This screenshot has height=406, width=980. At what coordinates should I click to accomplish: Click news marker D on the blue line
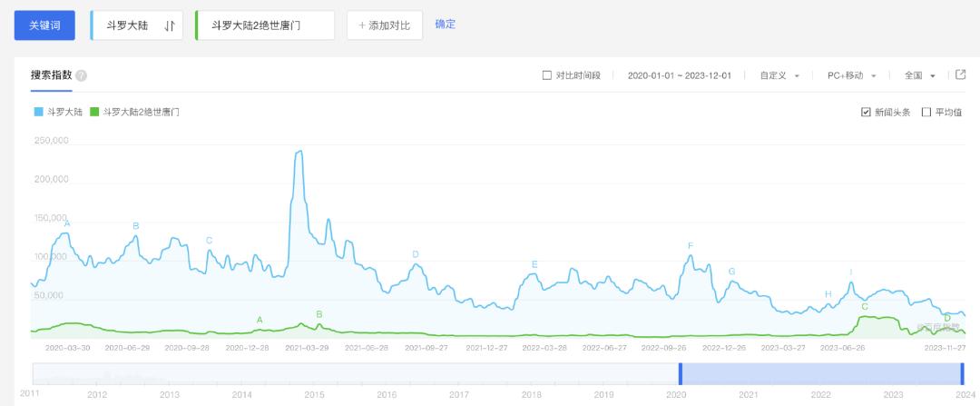coord(416,254)
